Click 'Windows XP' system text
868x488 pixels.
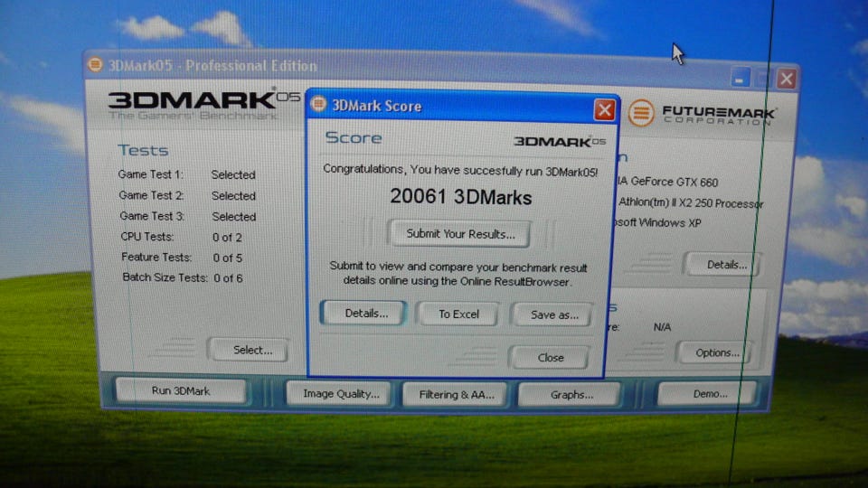pyautogui.click(x=670, y=222)
